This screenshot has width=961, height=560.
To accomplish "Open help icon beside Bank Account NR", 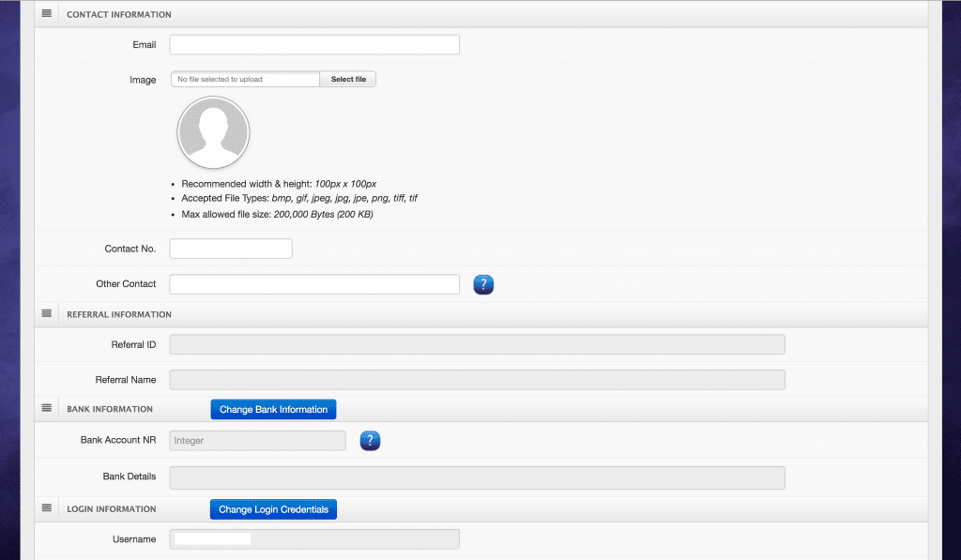I will [370, 441].
